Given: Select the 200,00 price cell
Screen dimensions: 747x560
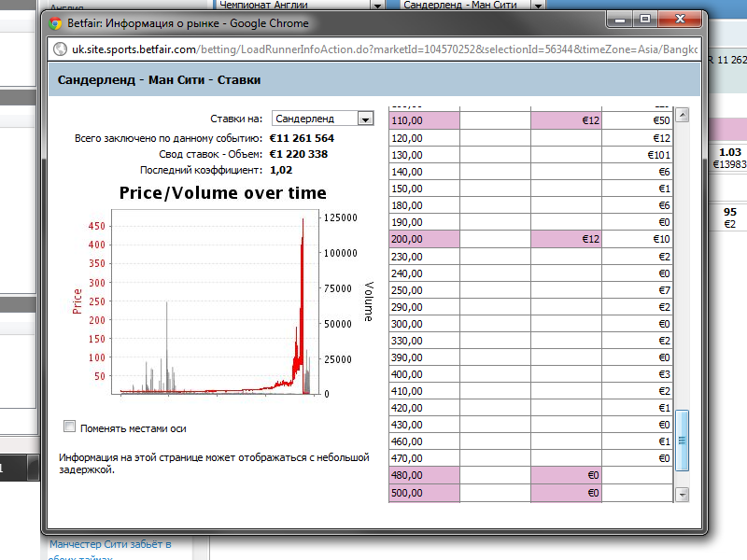Looking at the screenshot, I should pos(424,239).
